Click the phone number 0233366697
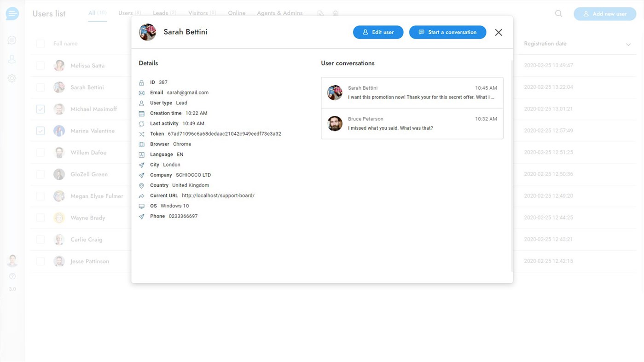Screen dimensions: 644x362 pyautogui.click(x=183, y=216)
